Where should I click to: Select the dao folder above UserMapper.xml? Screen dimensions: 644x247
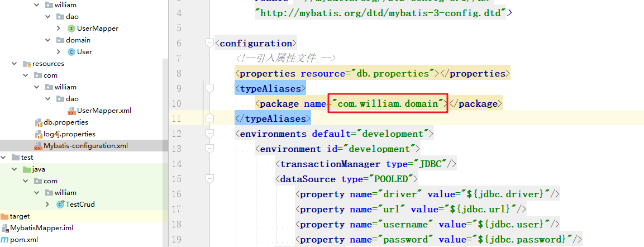pyautogui.click(x=72, y=99)
